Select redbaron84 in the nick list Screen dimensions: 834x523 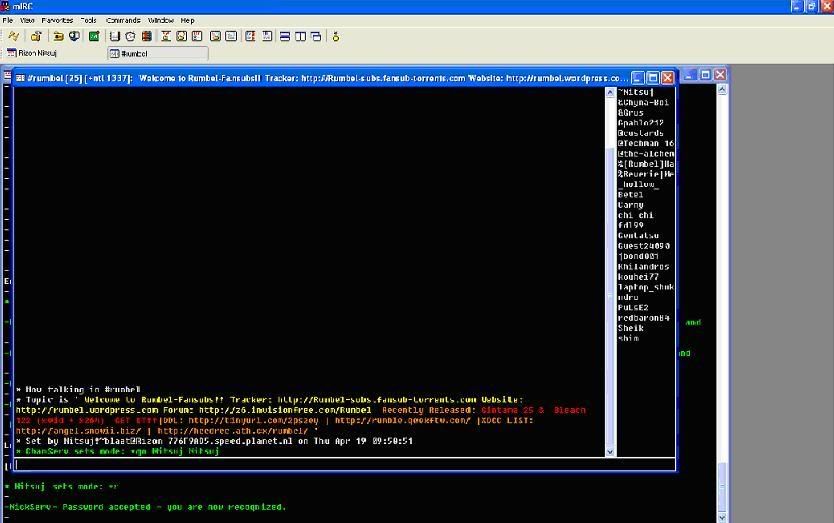[x=644, y=318]
